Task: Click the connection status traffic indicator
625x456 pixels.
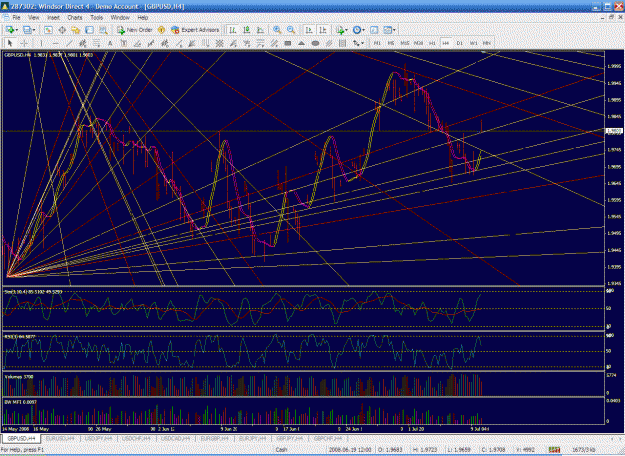Action: [x=554, y=450]
